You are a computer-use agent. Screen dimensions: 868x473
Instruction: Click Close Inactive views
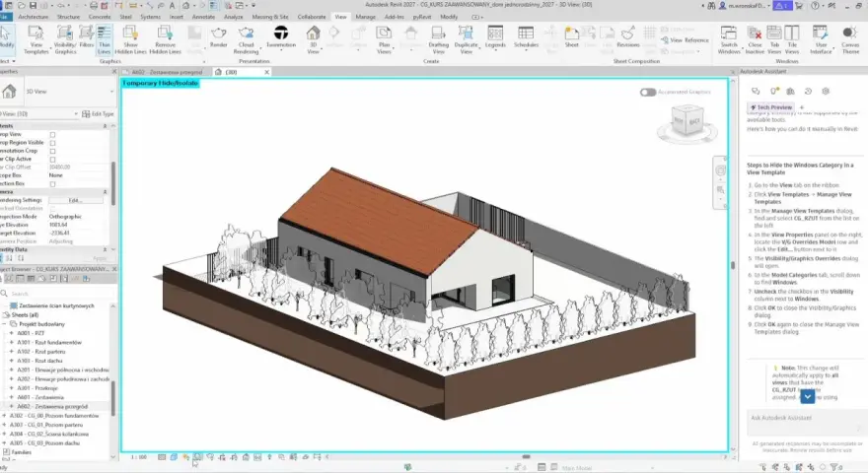pos(755,39)
